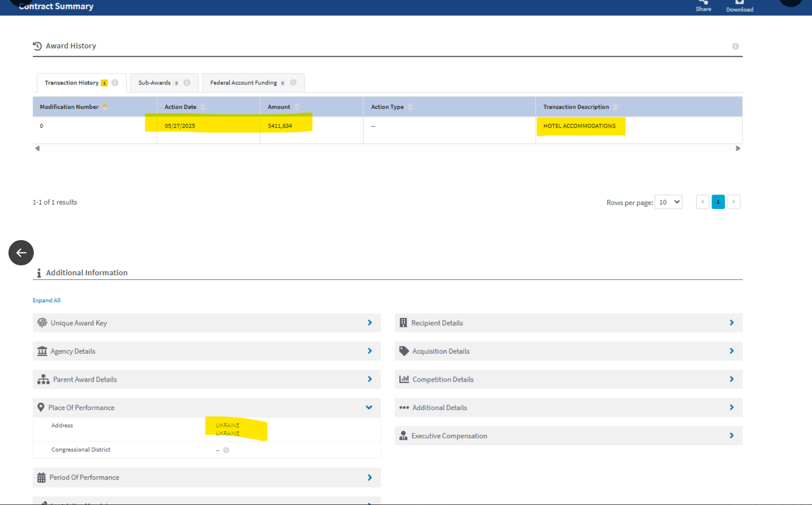Click info icon beside Sub-Awards tab

187,83
